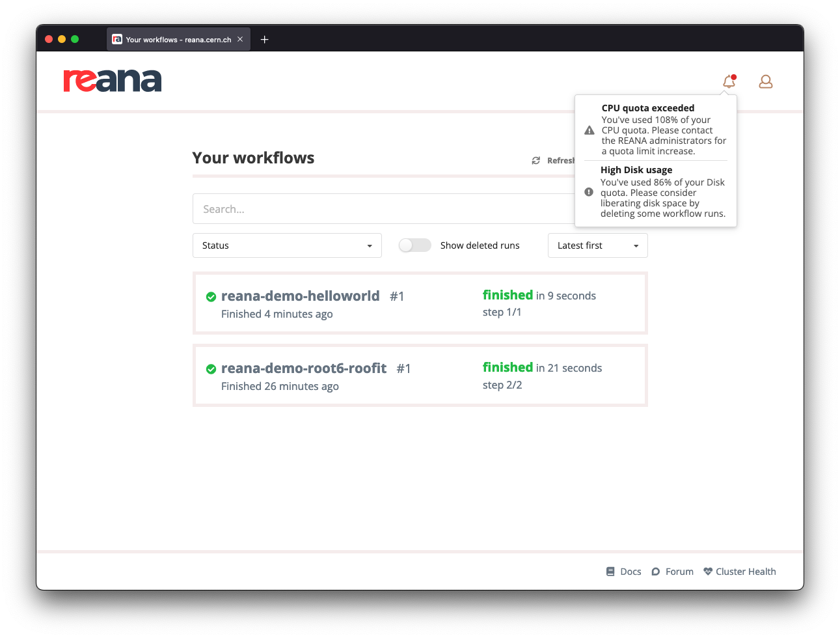Click the REANA logo

click(x=112, y=79)
